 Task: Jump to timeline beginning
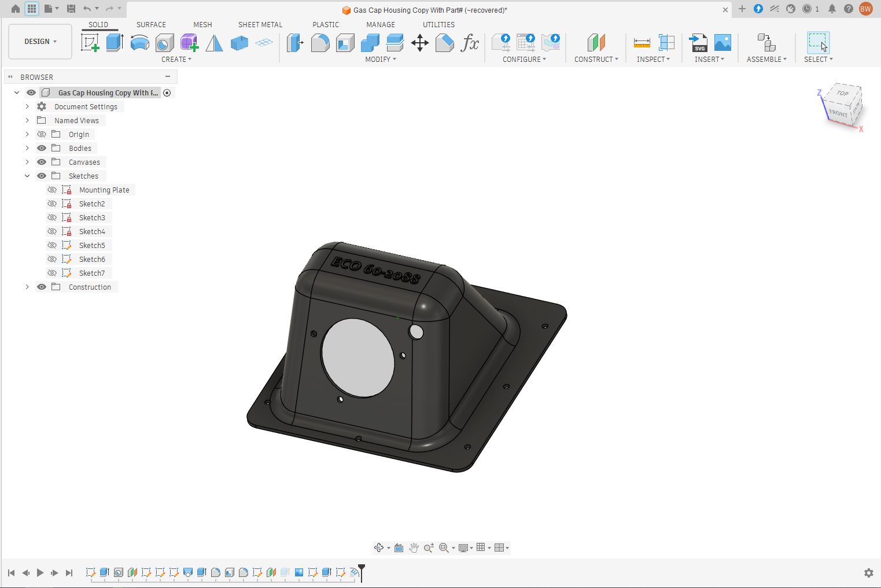(x=11, y=573)
